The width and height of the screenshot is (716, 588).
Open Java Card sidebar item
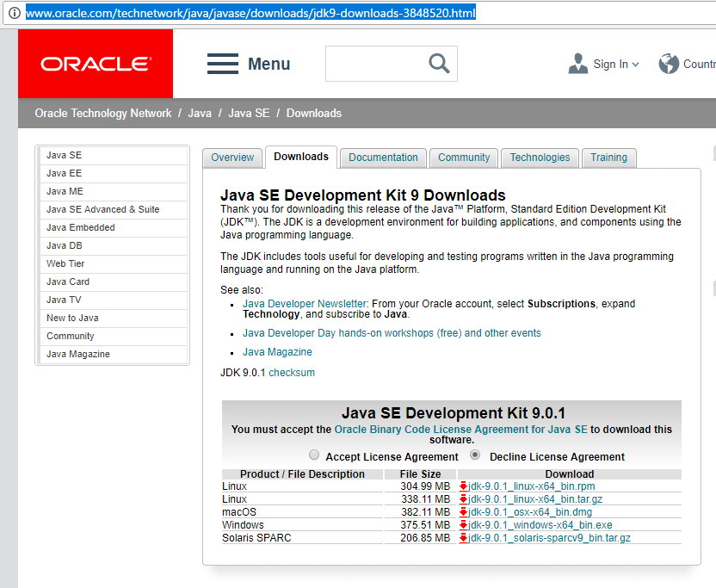point(114,282)
